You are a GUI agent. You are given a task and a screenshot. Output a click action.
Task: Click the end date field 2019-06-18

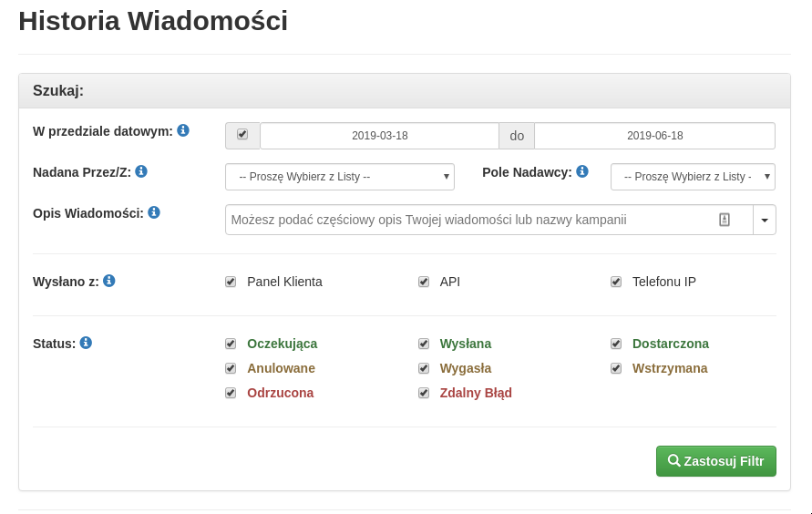[x=654, y=136]
